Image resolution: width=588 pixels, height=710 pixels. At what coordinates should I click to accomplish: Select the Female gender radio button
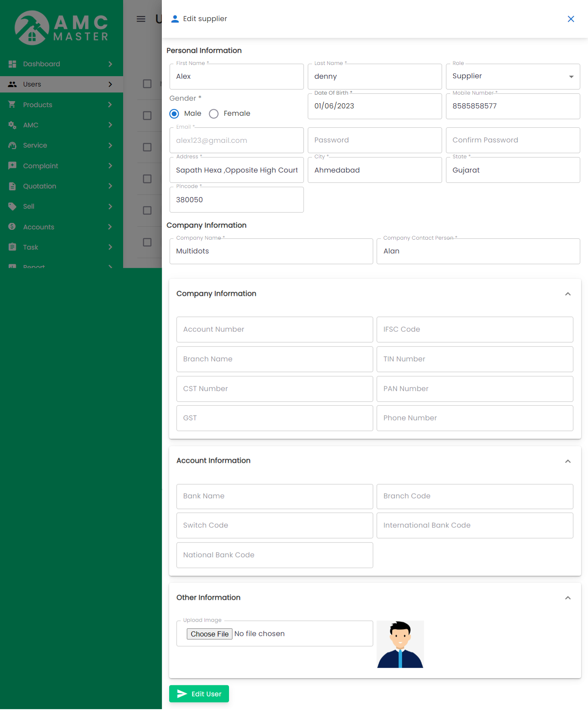(x=214, y=114)
